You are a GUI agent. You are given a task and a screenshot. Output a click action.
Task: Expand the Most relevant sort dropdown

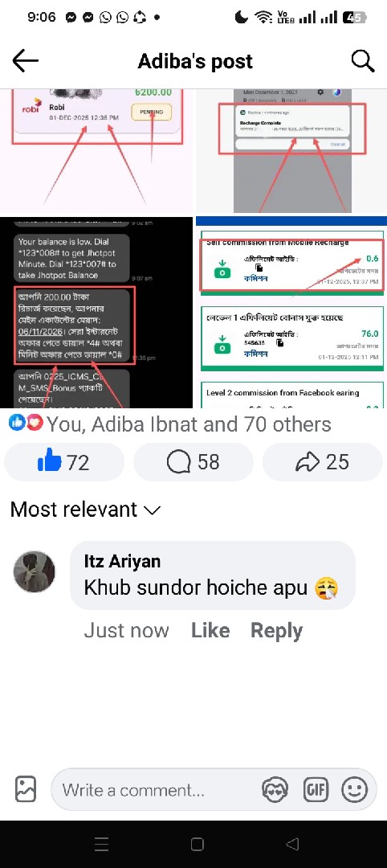(x=85, y=510)
